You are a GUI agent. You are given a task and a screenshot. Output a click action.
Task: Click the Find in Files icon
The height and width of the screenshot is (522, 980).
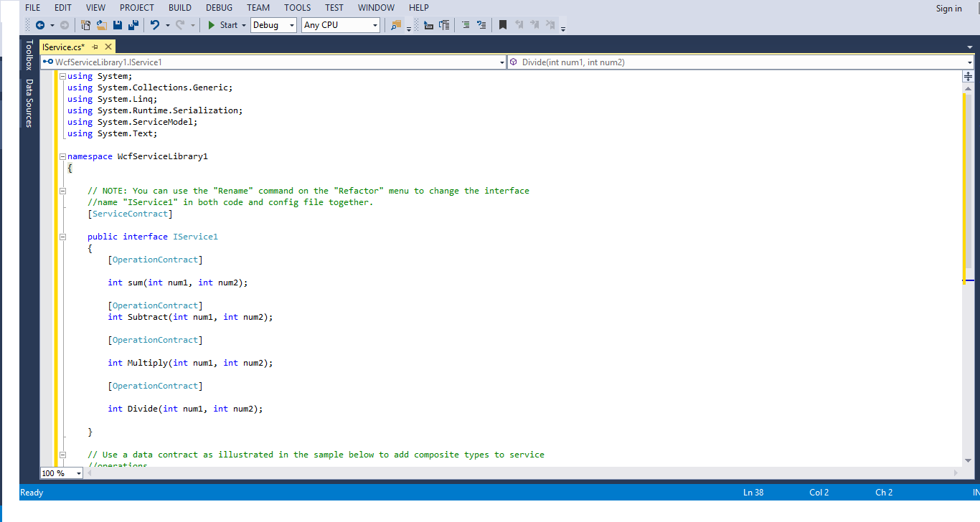pyautogui.click(x=396, y=25)
